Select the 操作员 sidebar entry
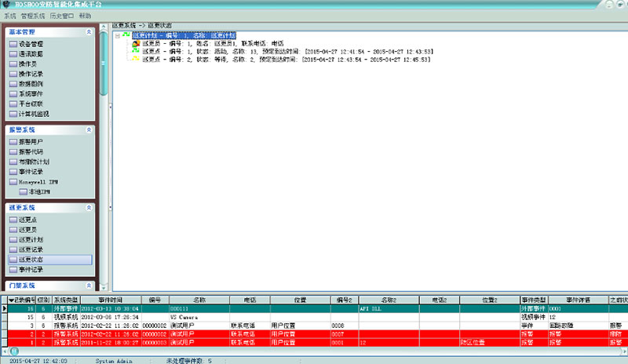This screenshot has width=628, height=364. (x=28, y=64)
